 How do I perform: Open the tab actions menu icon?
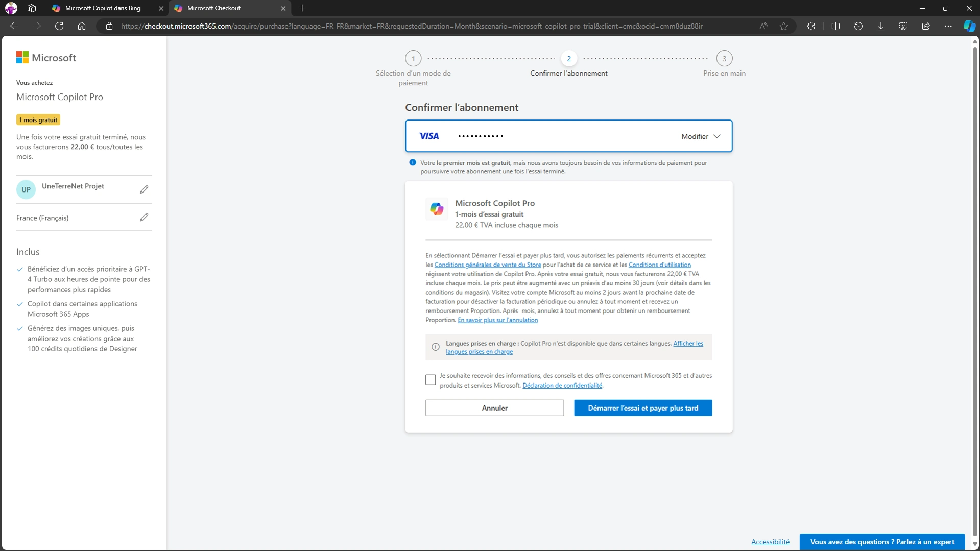click(32, 8)
